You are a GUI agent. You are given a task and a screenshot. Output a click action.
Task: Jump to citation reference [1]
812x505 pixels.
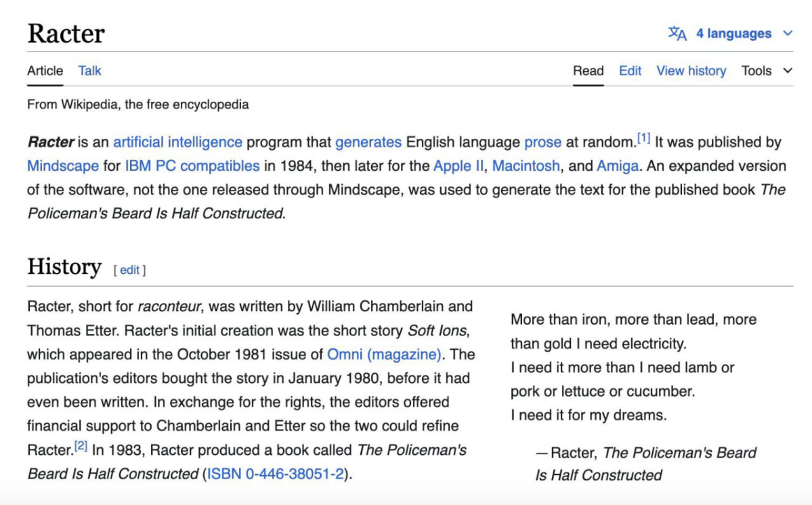(x=643, y=138)
